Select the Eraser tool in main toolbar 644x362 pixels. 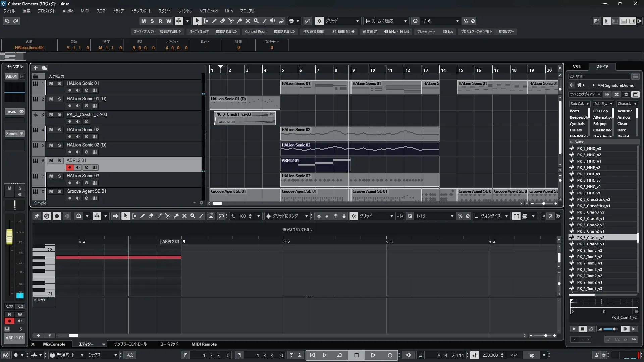click(x=222, y=21)
